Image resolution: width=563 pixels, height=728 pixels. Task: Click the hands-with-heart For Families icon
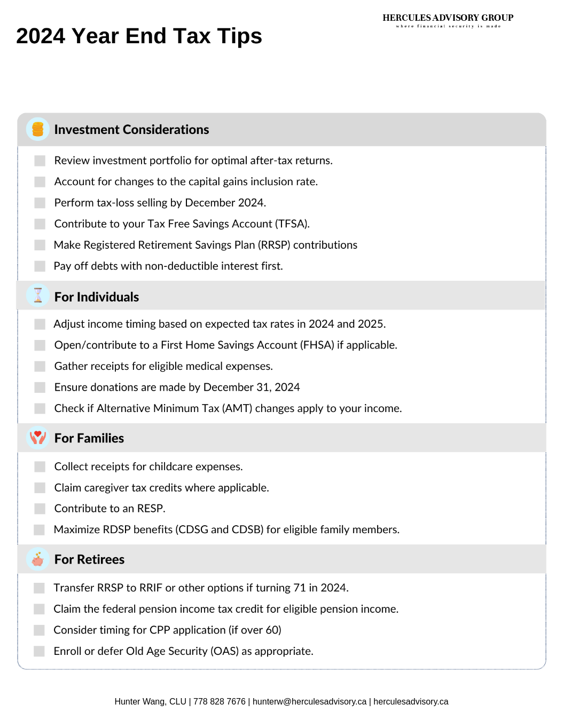(37, 438)
